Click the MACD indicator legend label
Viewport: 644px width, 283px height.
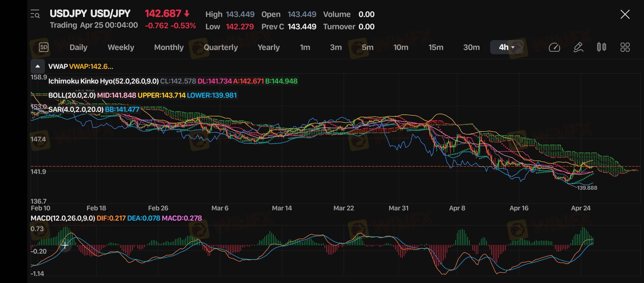(63, 218)
